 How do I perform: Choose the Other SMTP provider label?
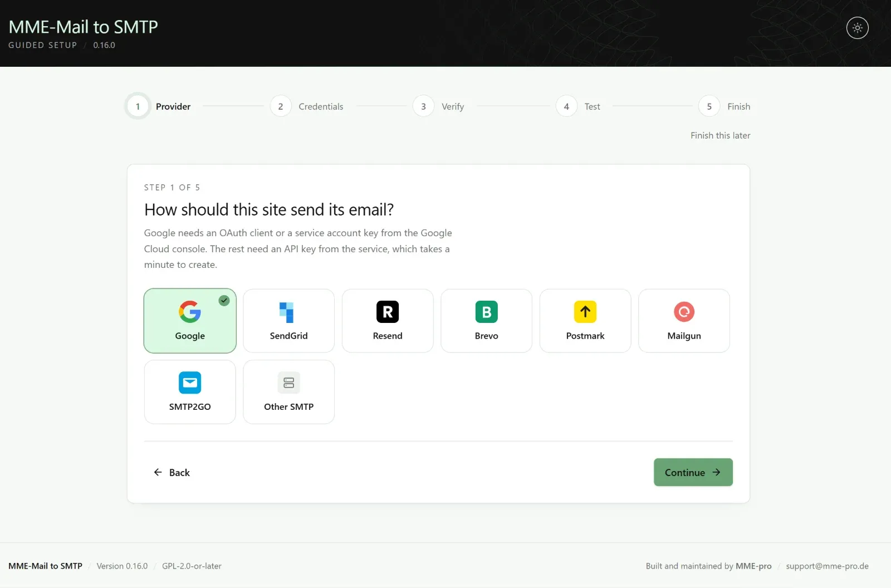pyautogui.click(x=289, y=406)
